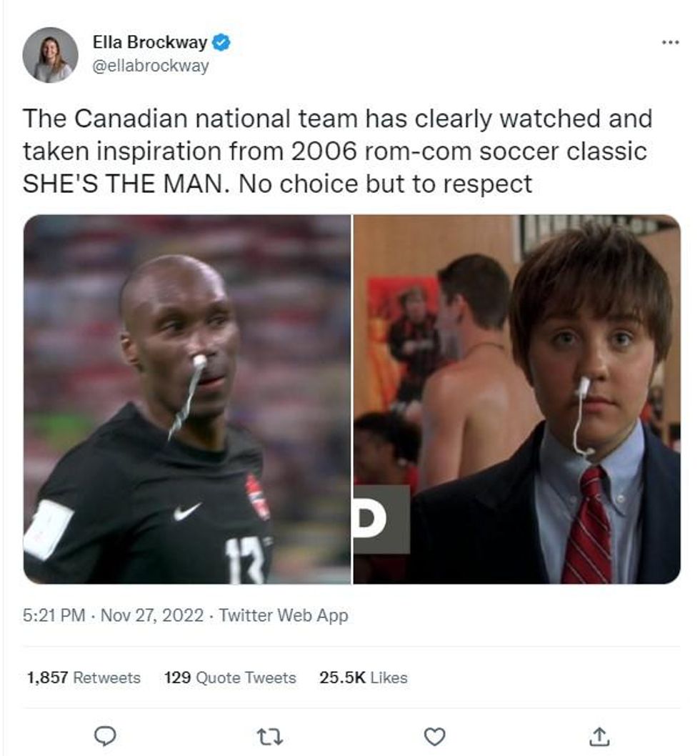Open Ella Brockway's profile avatar

click(50, 54)
